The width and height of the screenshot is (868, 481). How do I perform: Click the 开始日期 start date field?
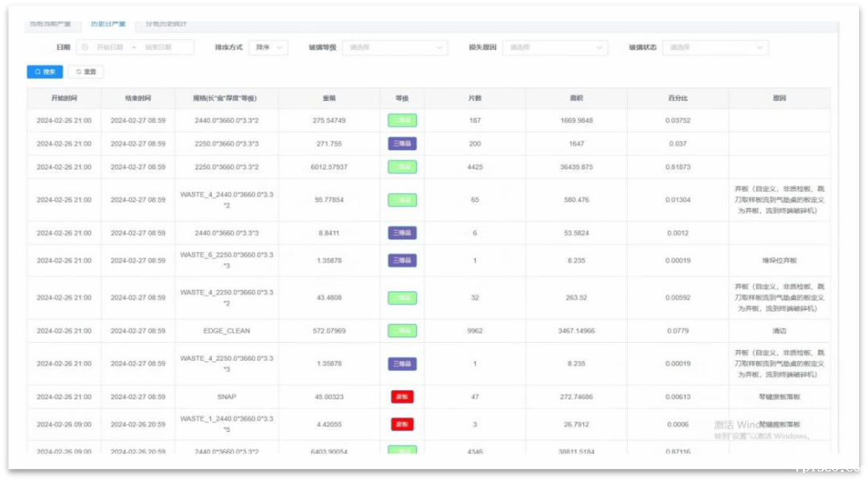click(x=110, y=47)
